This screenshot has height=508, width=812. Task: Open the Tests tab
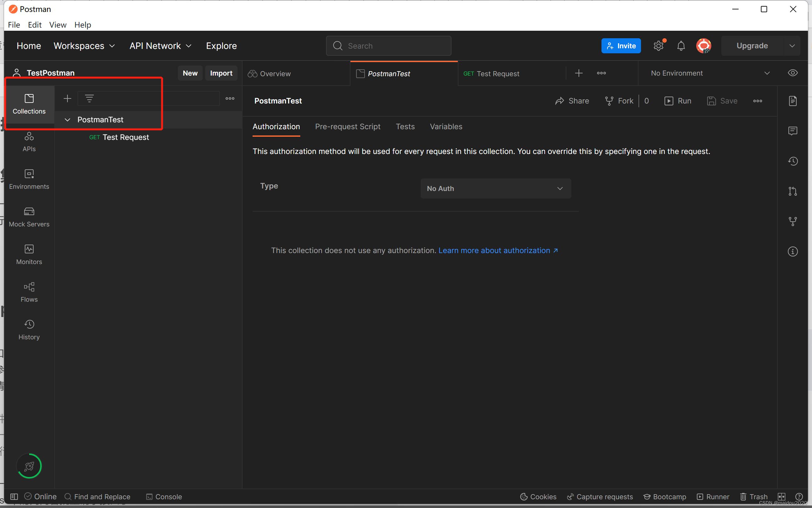pyautogui.click(x=405, y=127)
